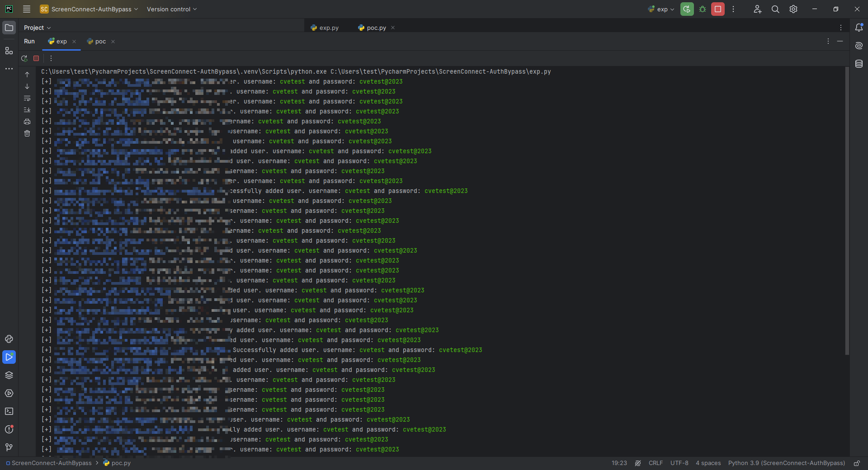This screenshot has width=868, height=470.
Task: Open editor tab options menu
Action: 841,28
